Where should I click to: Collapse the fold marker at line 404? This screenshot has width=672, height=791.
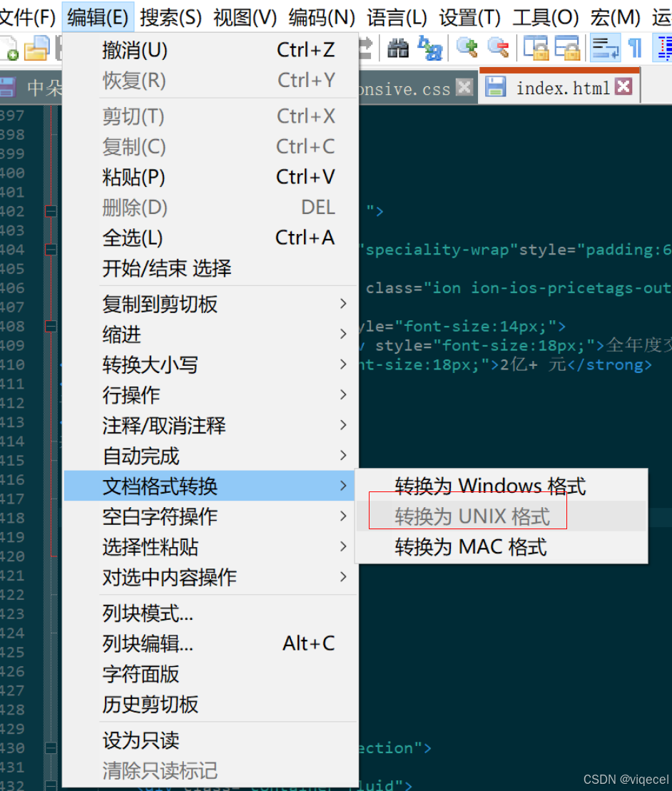51,249
